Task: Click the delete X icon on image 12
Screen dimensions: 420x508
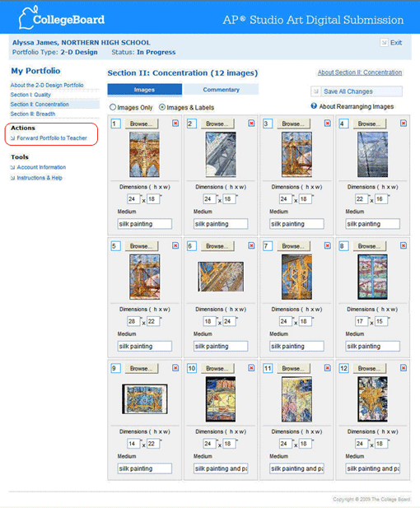Action: 404,368
